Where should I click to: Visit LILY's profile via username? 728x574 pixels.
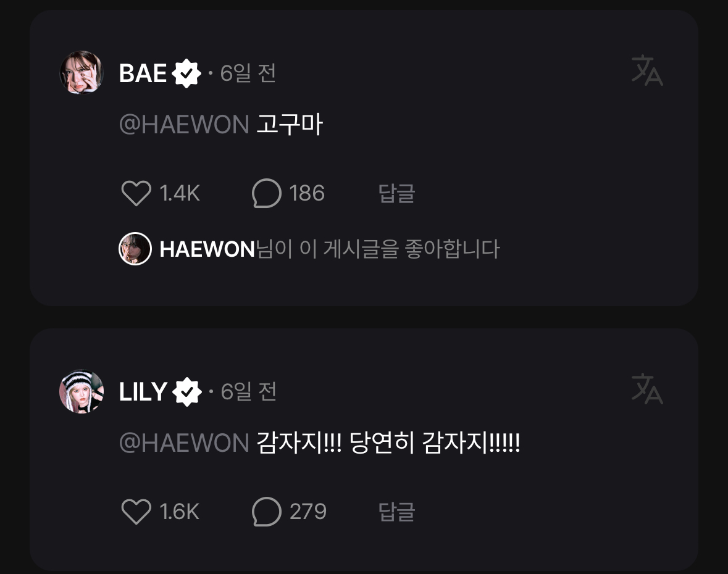tap(143, 392)
